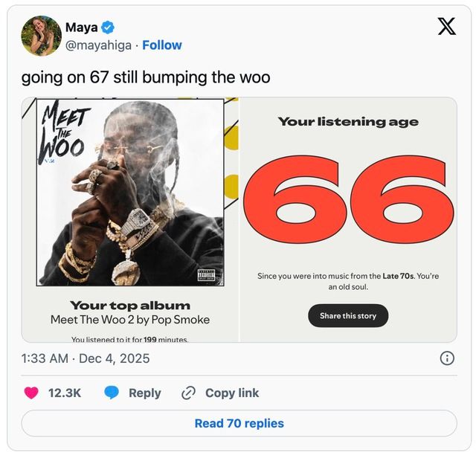Click the blue reply bubble icon
This screenshot has height=455, width=476.
[x=112, y=393]
